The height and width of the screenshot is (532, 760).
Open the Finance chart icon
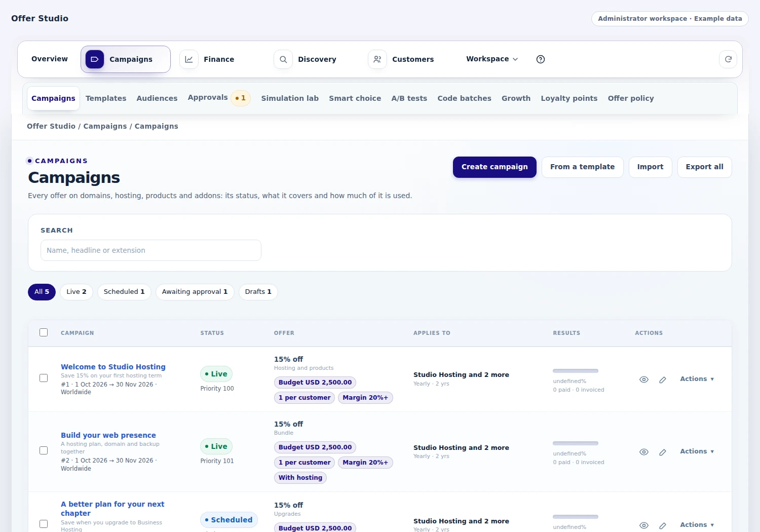189,59
